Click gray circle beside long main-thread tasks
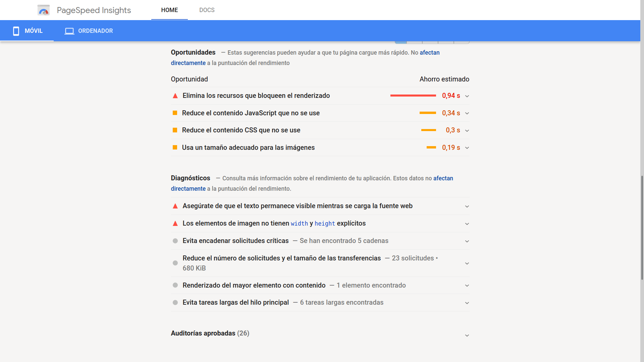This screenshot has width=644, height=362. click(x=175, y=303)
